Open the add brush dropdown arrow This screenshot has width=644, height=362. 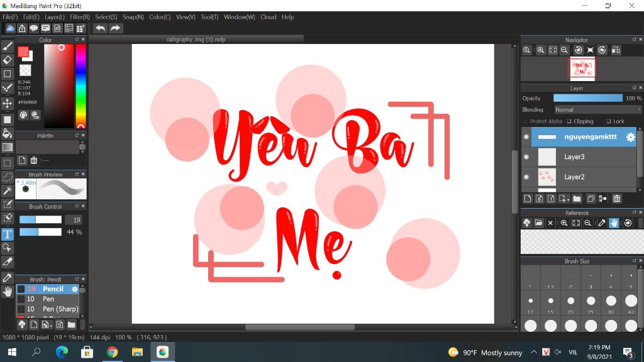(47, 325)
